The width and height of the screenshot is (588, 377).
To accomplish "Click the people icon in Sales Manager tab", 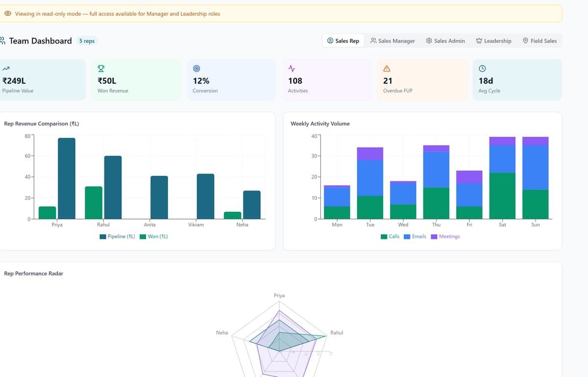I will click(373, 41).
